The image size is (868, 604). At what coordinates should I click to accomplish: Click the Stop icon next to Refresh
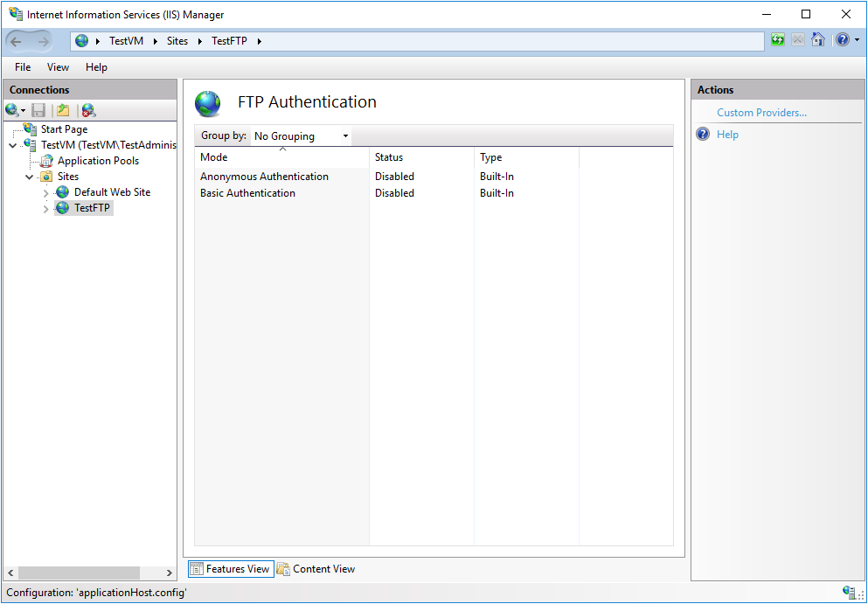pos(798,40)
